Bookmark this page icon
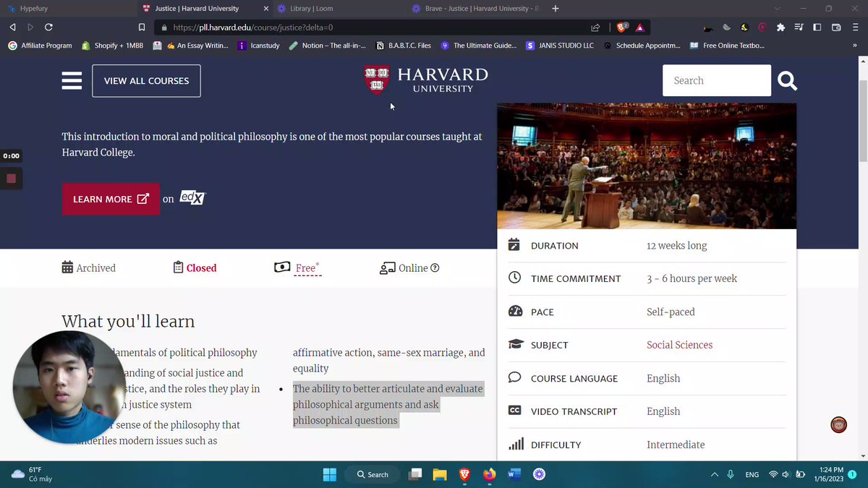The image size is (868, 488). coord(142,27)
